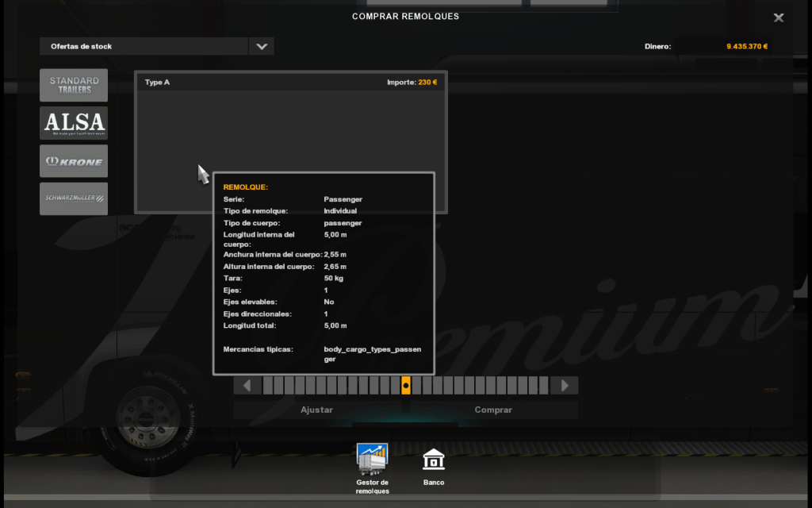Screen dimensions: 812x508
Task: Expand the chevron beside Ofertas de stock
Action: [261, 46]
